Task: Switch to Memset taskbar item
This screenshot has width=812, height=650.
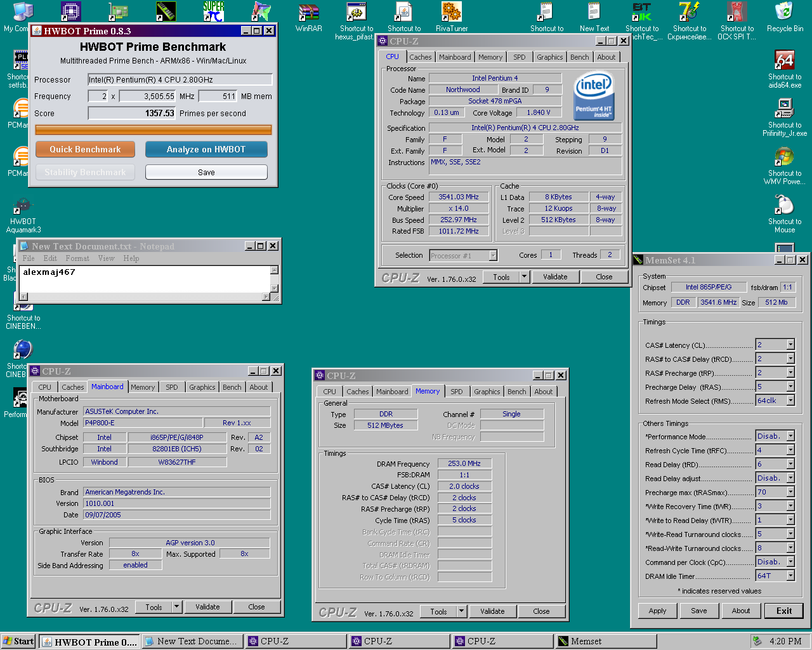Action: coord(606,642)
